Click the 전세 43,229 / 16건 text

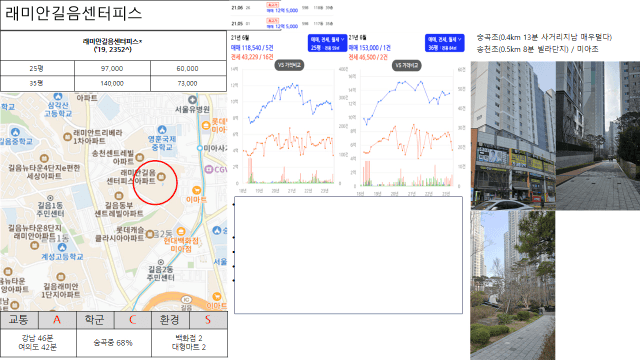point(252,57)
